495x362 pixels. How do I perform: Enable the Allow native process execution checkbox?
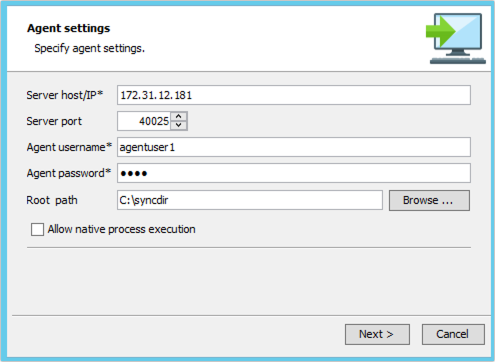point(37,229)
